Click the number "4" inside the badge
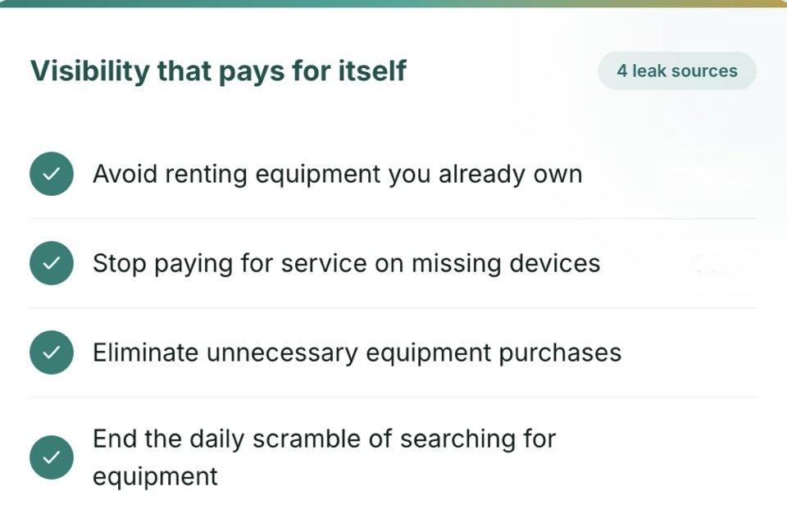Screen dimensions: 787x532 pos(622,70)
